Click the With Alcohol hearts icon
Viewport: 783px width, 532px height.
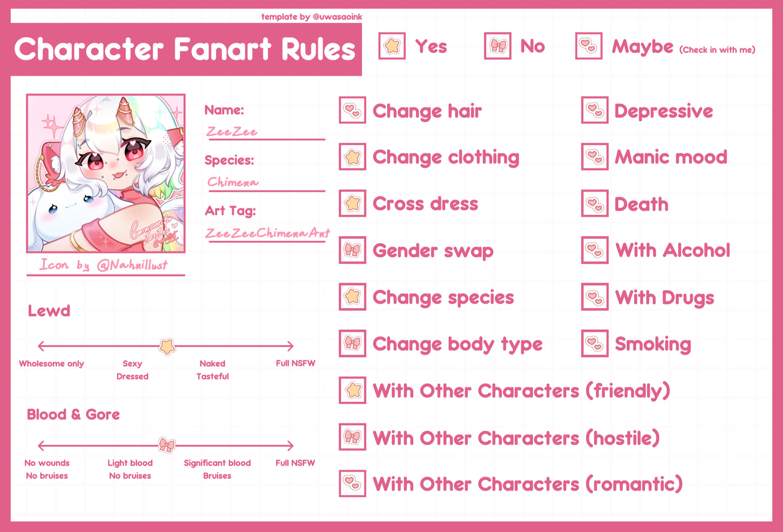(x=595, y=250)
